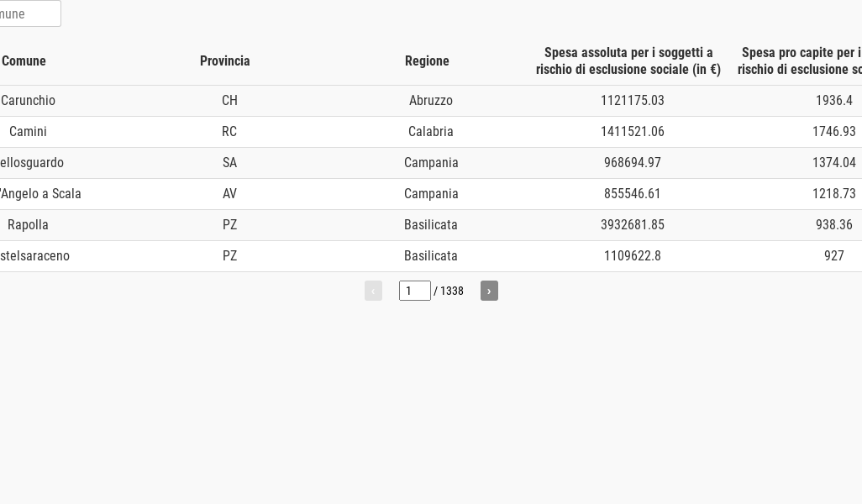Image resolution: width=862 pixels, height=504 pixels.
Task: Click the page number input field
Action: coord(414,291)
